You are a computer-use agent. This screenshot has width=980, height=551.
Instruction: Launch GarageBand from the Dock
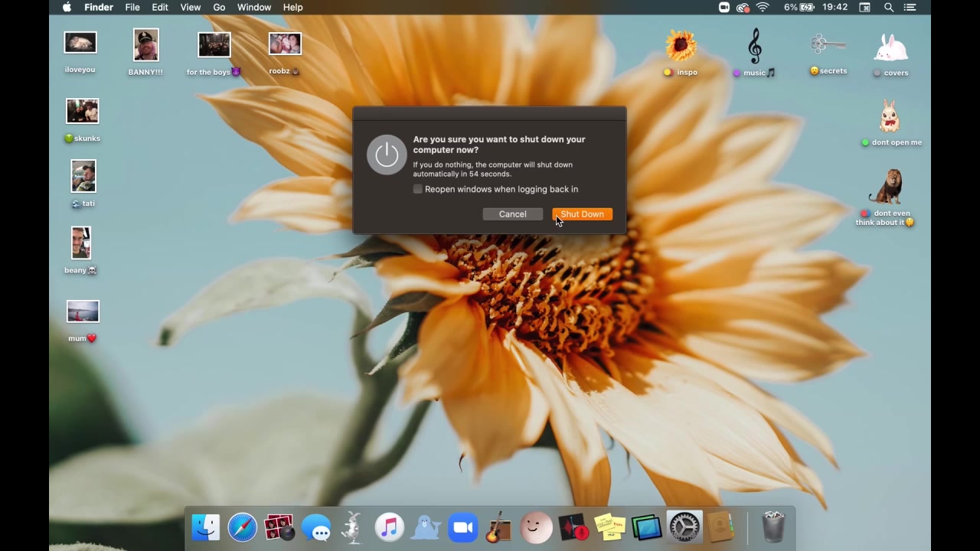[x=499, y=527]
